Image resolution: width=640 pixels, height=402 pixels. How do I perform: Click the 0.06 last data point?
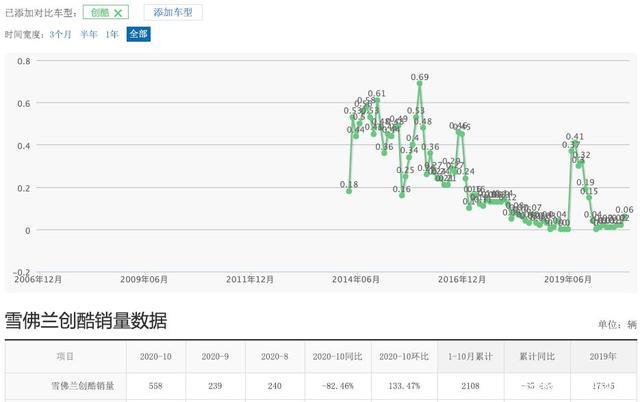624,218
